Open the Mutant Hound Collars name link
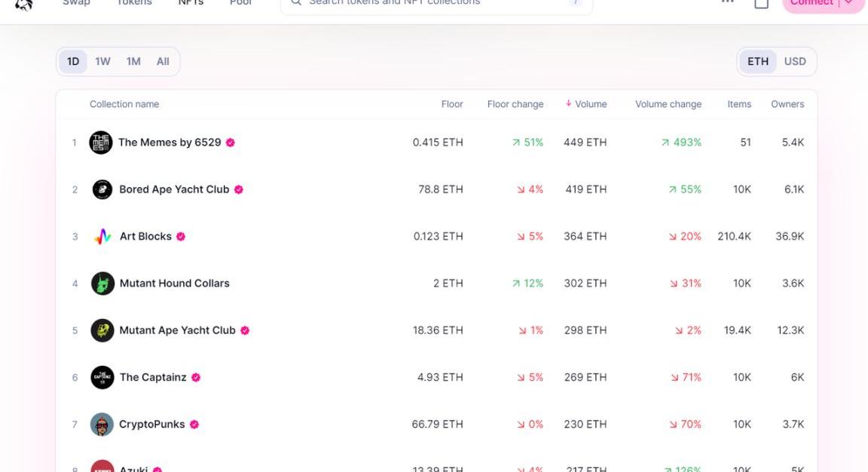Image resolution: width=868 pixels, height=472 pixels. (174, 283)
